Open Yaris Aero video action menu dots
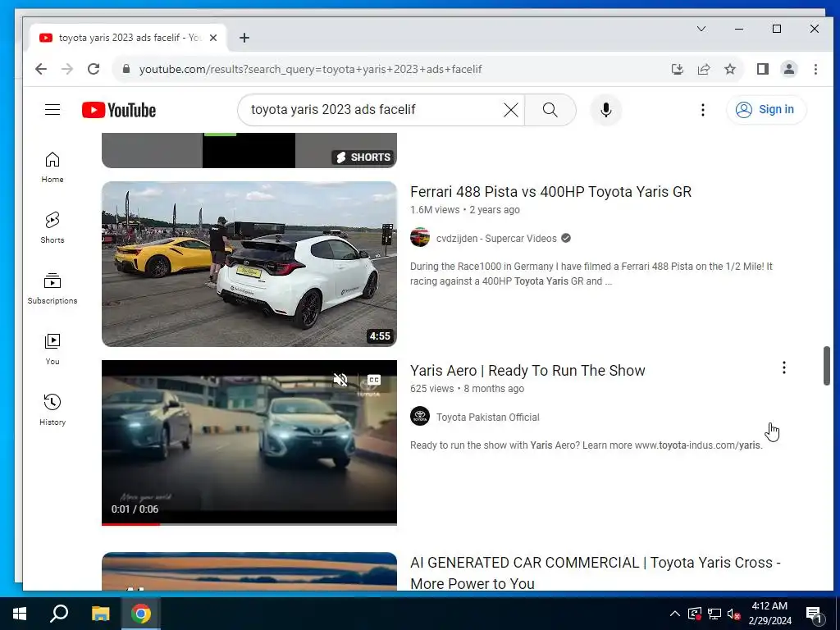This screenshot has height=630, width=840. [x=783, y=367]
